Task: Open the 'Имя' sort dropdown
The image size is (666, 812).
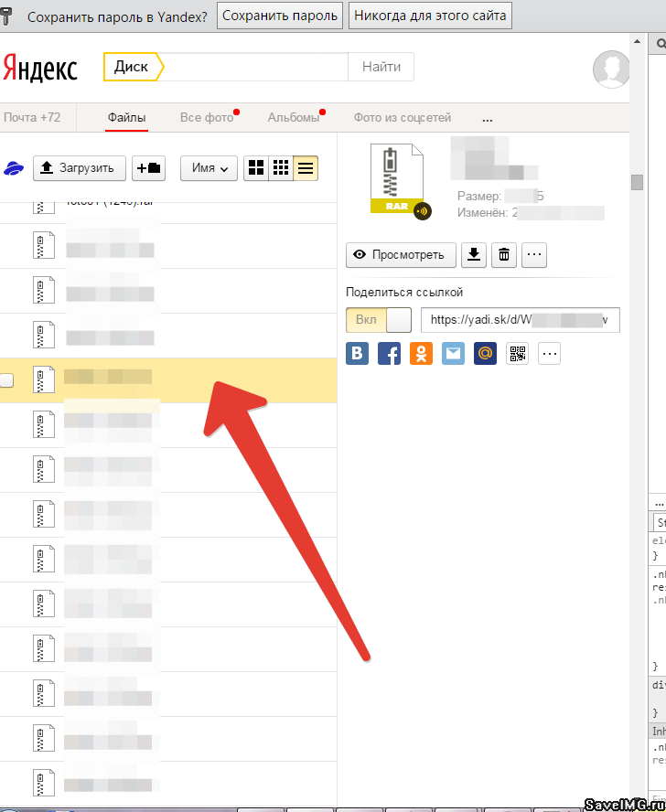Action: pyautogui.click(x=209, y=168)
